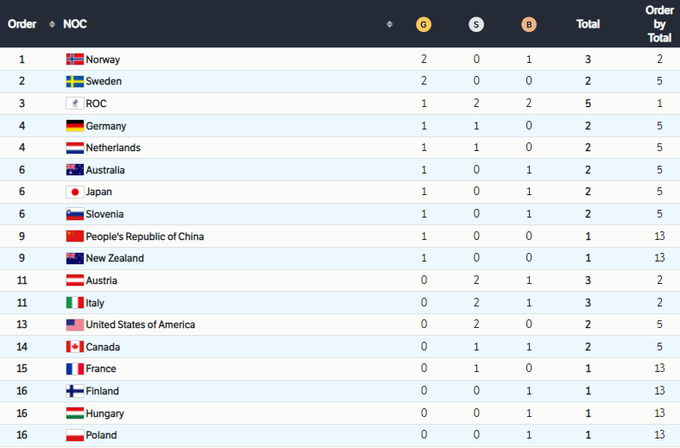This screenshot has height=448, width=680.
Task: Click the ROC flag icon
Action: (74, 104)
